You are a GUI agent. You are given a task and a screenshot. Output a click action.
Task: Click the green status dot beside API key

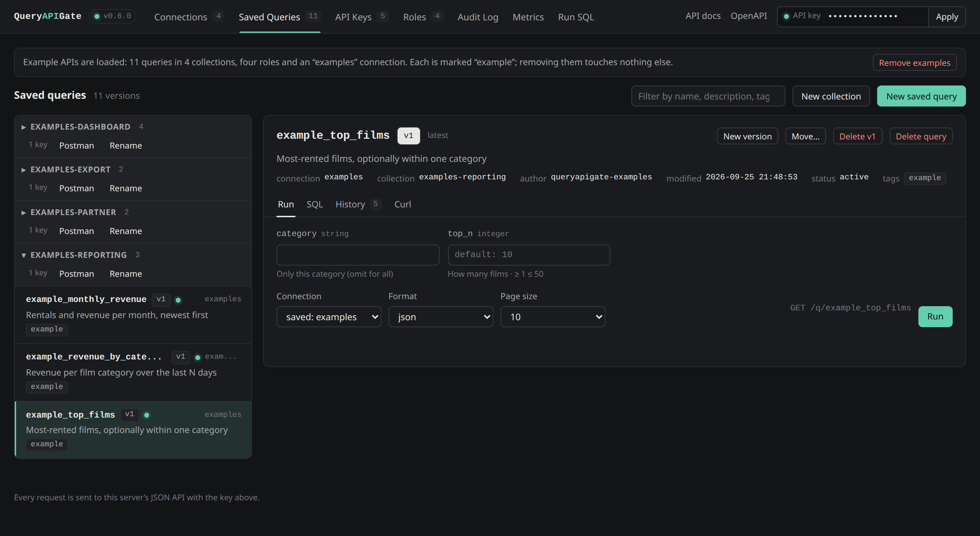786,16
